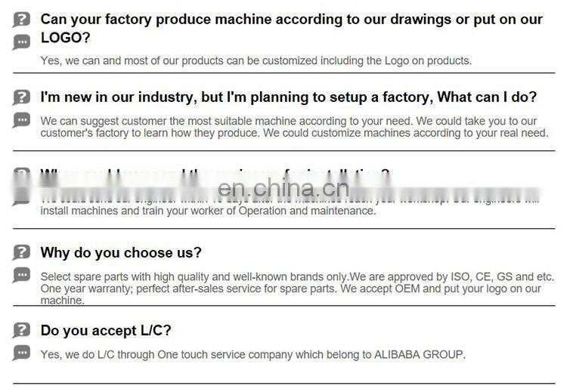Screen dimensions: 567x392
Task: Click the speech bubble icon beside the LOGO question
Action: (x=22, y=42)
